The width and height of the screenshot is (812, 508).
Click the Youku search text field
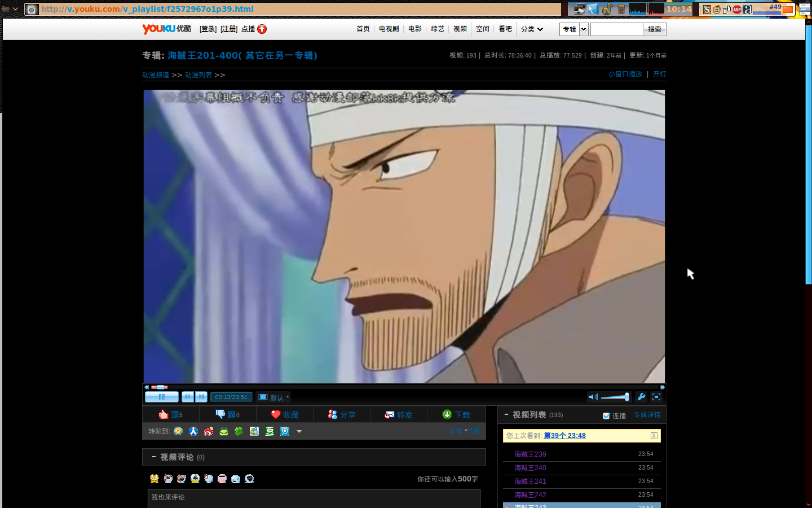(x=616, y=29)
